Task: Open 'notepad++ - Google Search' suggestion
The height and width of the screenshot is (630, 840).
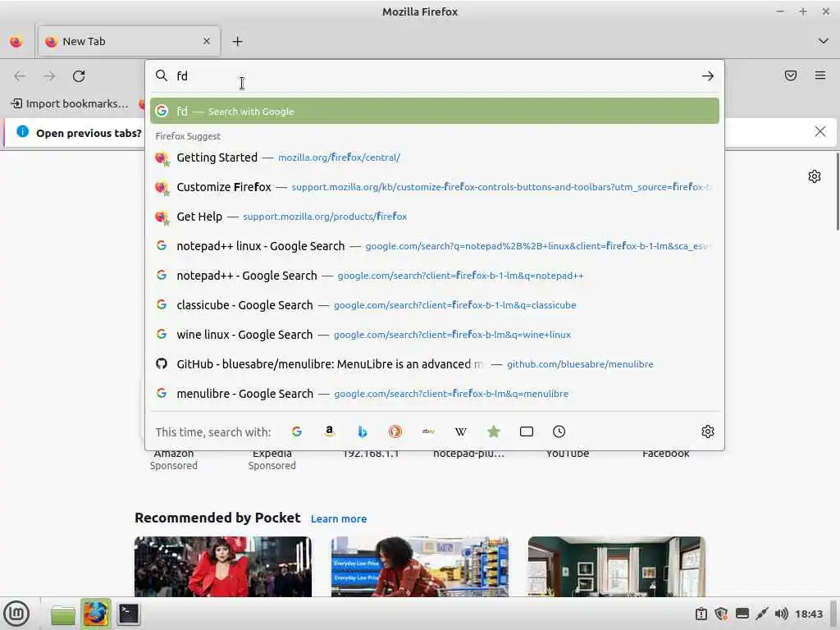Action: pos(435,276)
